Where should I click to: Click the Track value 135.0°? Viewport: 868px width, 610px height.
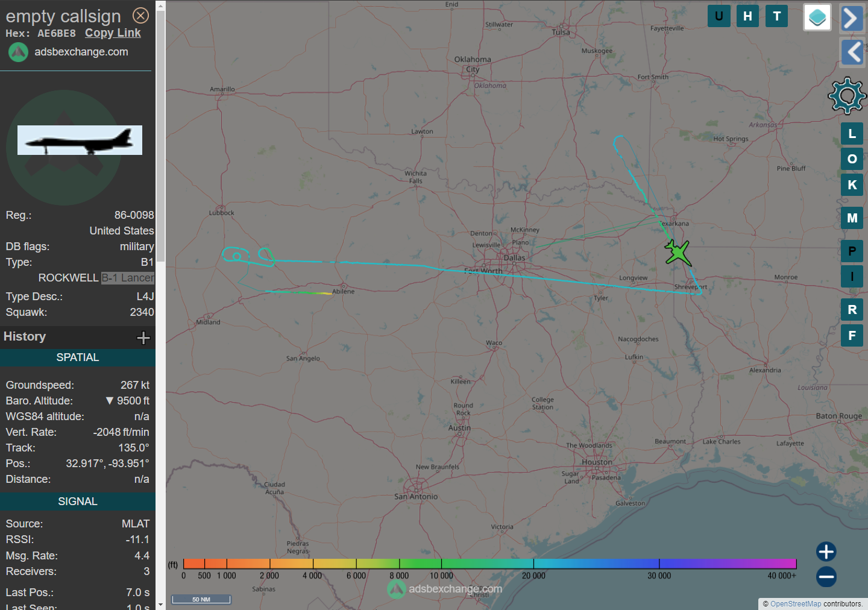pyautogui.click(x=133, y=448)
